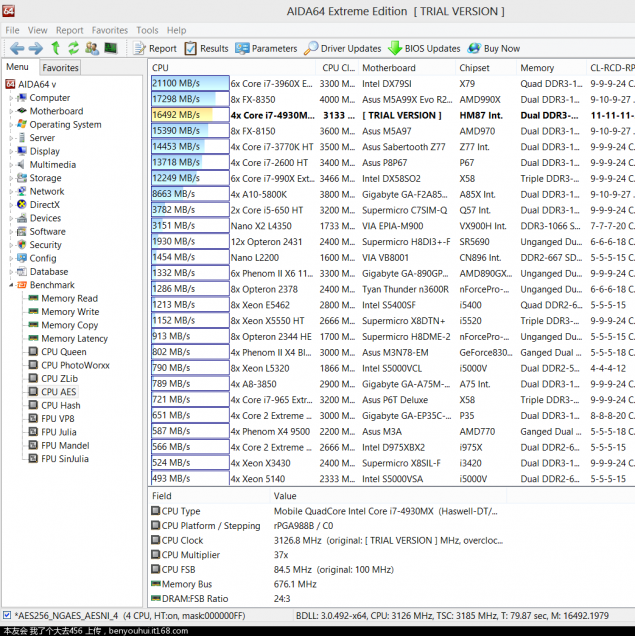Check for Driver Updates

click(x=343, y=49)
